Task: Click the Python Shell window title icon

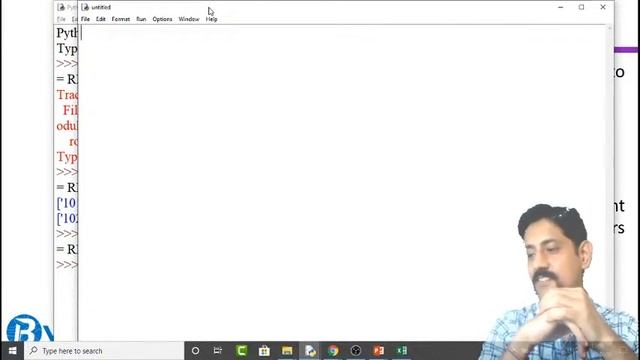Action: coord(61,7)
